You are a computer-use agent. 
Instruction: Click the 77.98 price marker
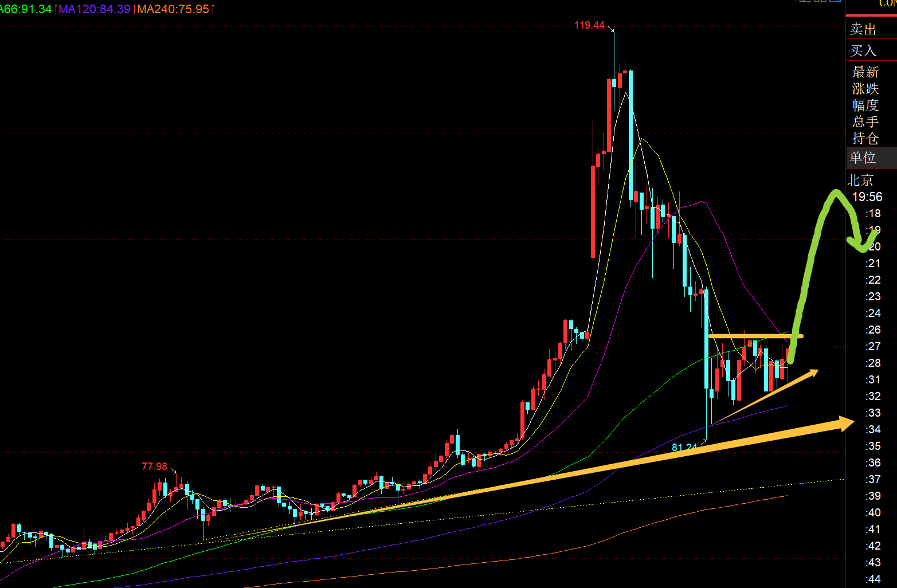[154, 467]
